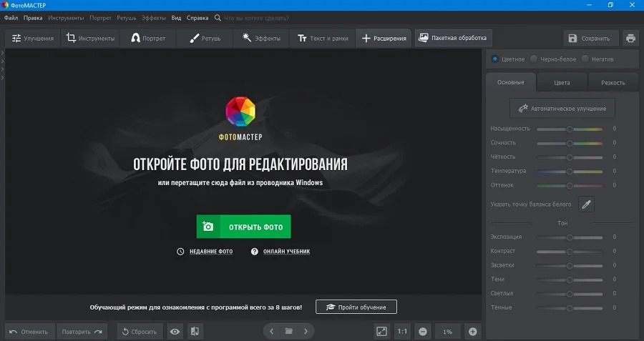The height and width of the screenshot is (341, 644).
Task: Click the Сбросить reset button
Action: 140,332
